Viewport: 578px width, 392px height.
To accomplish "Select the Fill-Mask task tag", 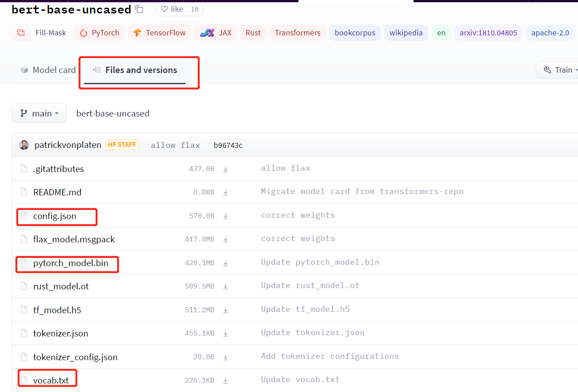I will [x=41, y=33].
